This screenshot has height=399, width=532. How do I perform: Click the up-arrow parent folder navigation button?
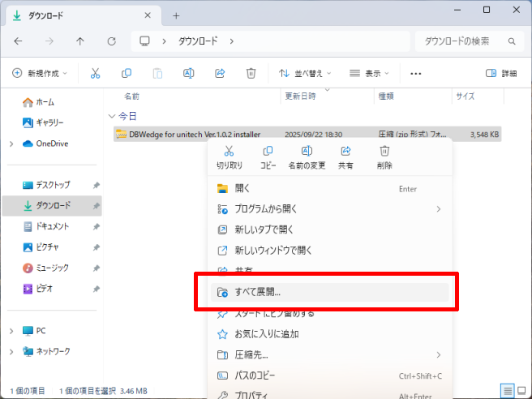[x=79, y=41]
